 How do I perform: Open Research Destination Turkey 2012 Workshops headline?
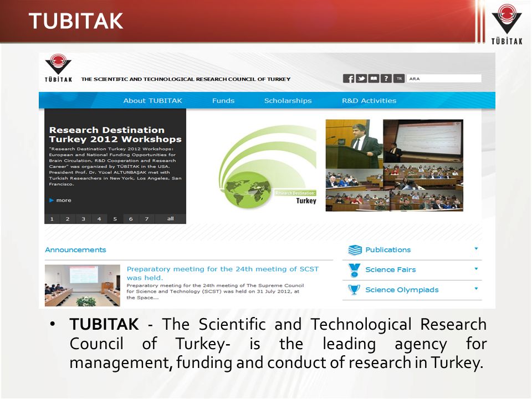click(115, 135)
